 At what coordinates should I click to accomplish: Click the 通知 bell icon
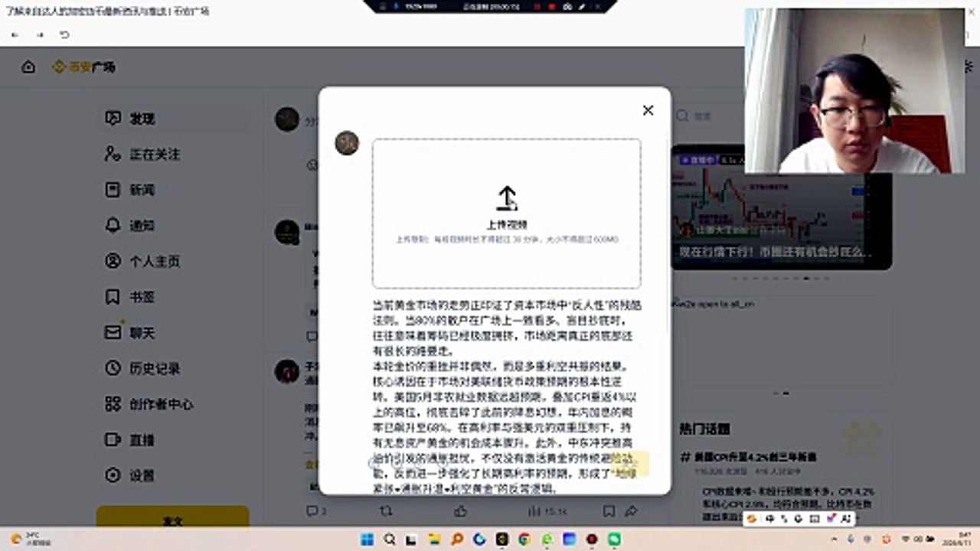[113, 225]
